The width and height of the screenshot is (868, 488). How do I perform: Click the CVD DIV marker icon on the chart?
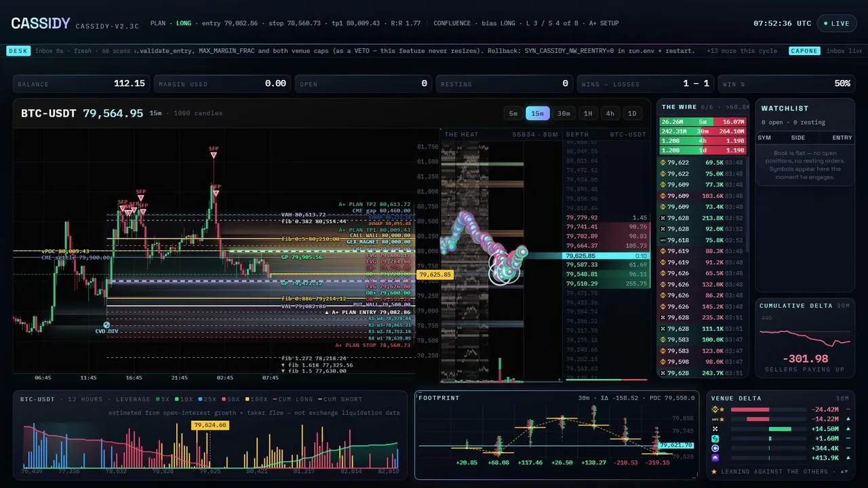tap(106, 325)
